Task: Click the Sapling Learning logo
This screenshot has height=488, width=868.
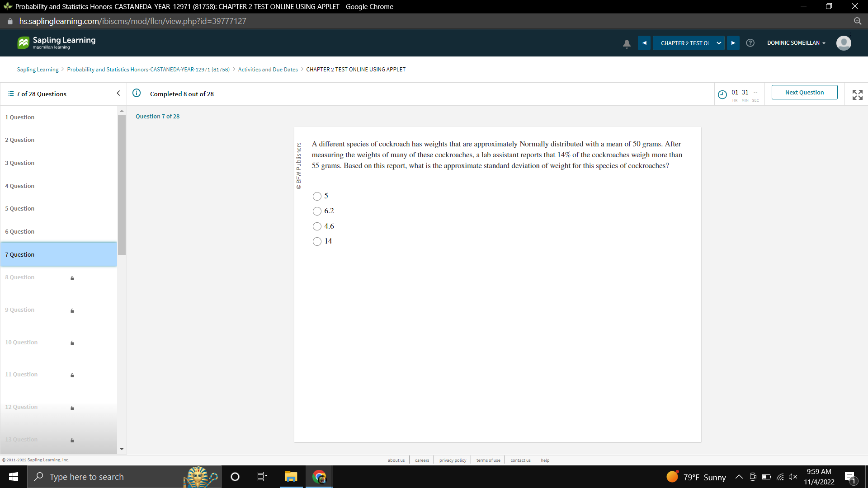Action: (56, 42)
